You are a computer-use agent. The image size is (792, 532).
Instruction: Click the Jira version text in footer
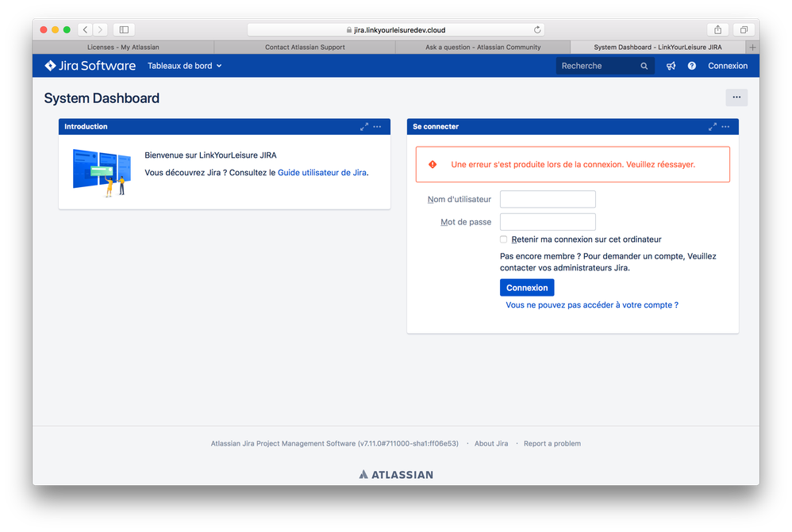tap(334, 444)
